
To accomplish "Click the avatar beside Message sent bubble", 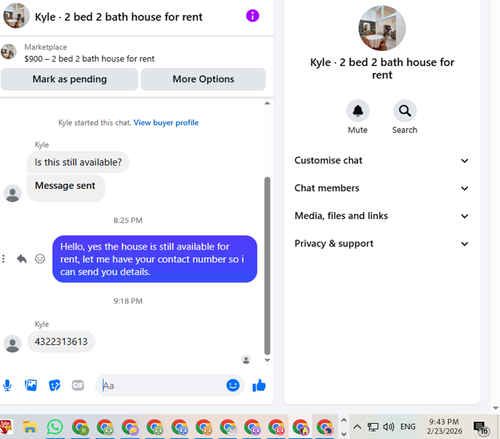I will point(13,193).
